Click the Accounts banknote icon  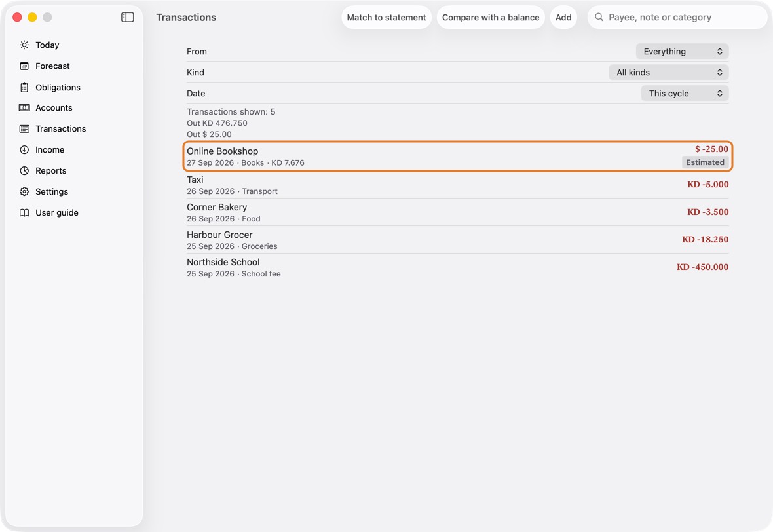[x=24, y=108]
